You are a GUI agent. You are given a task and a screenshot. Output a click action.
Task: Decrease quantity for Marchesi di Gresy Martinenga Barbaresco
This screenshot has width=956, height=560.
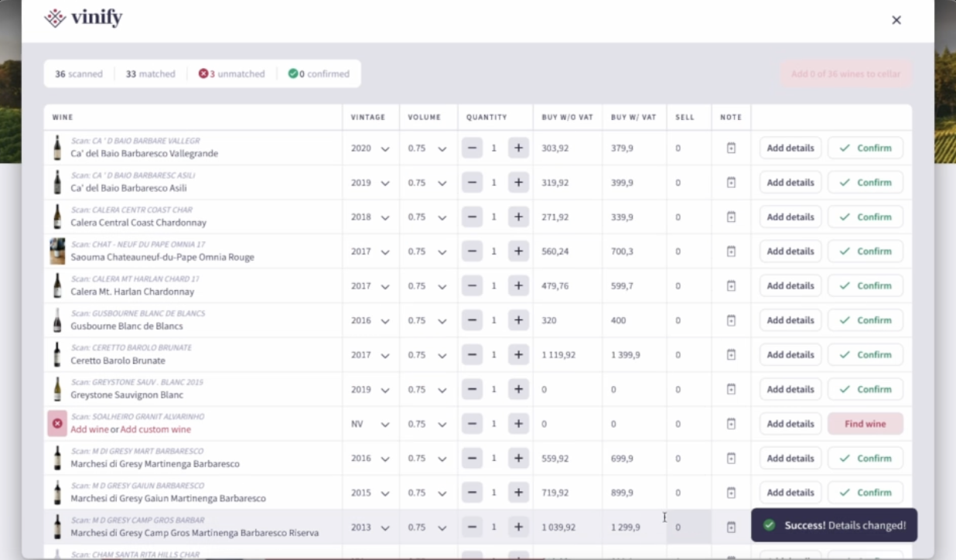(472, 458)
